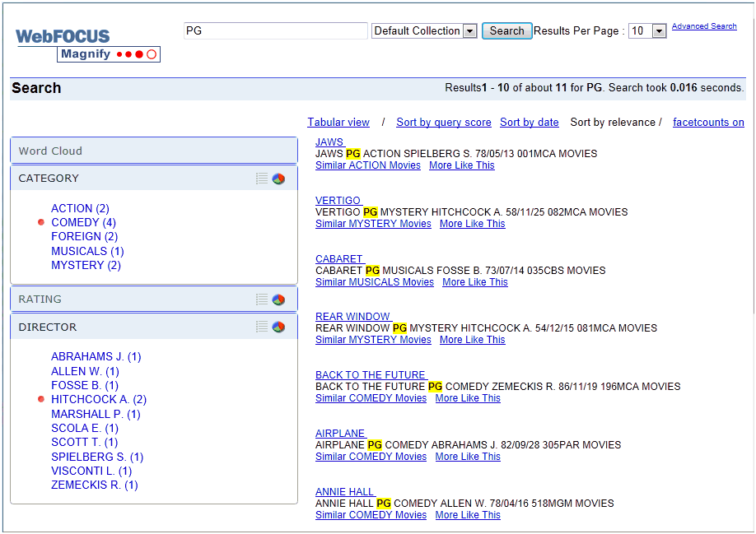756x534 pixels.
Task: Switch to Tabular view
Action: tap(338, 122)
